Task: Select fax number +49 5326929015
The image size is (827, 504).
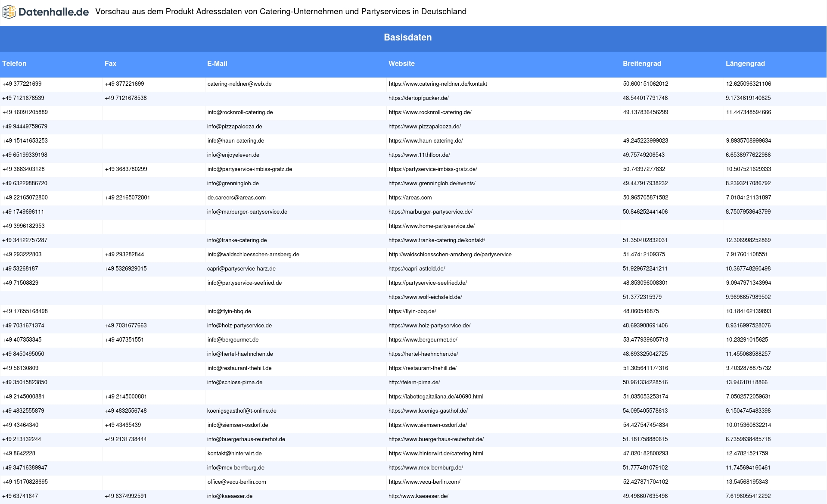Action: pos(126,269)
